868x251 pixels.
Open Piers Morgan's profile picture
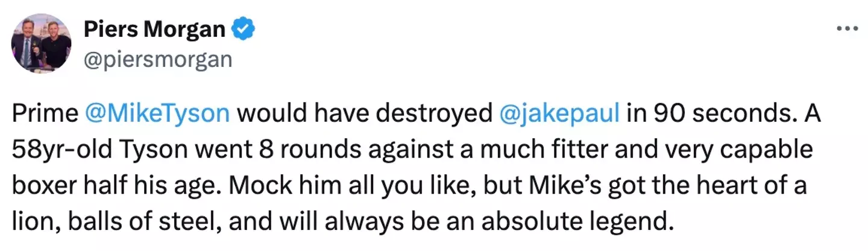coord(42,43)
